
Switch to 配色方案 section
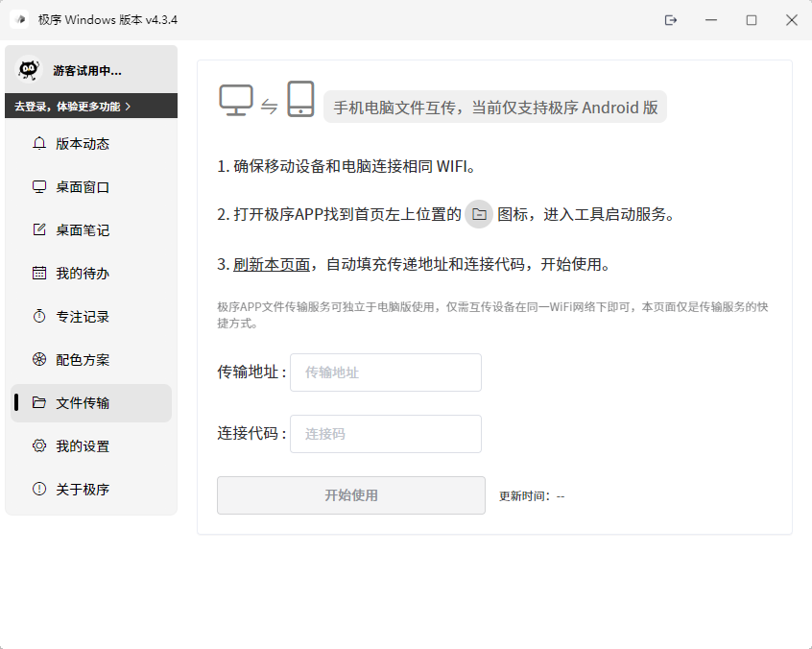[x=91, y=359]
